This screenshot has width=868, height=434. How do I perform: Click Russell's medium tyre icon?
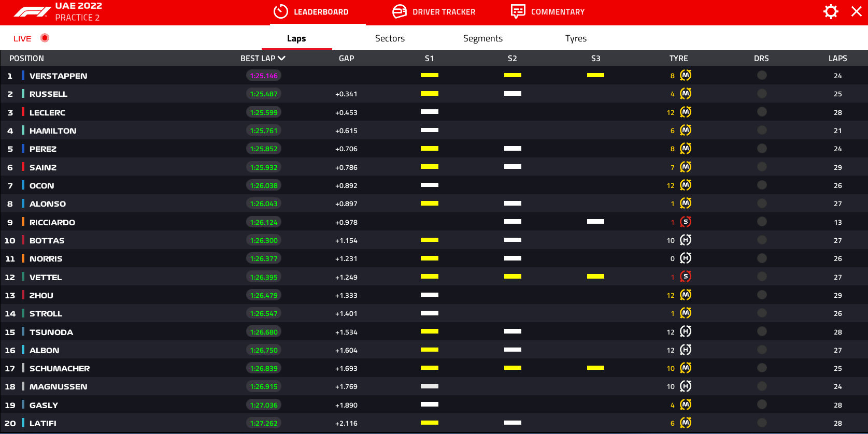click(x=686, y=94)
